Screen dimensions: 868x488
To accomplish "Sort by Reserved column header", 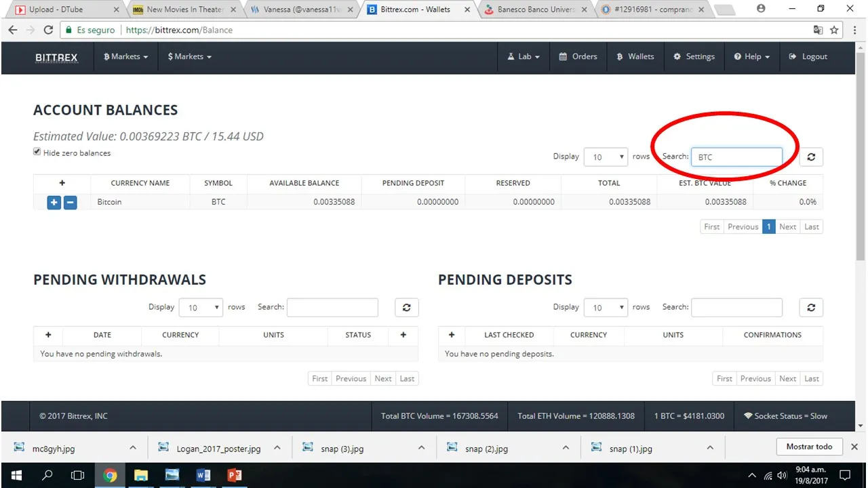I will tap(513, 183).
